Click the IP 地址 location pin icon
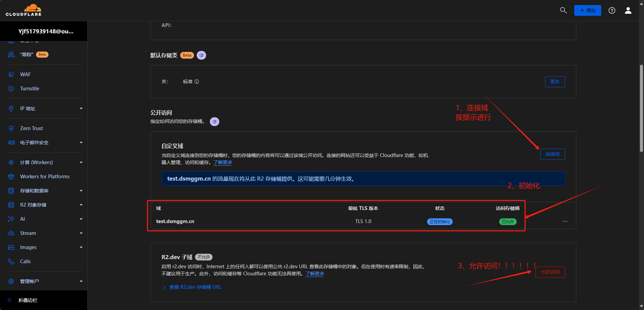Viewport: 644px width, 310px height. 11,108
